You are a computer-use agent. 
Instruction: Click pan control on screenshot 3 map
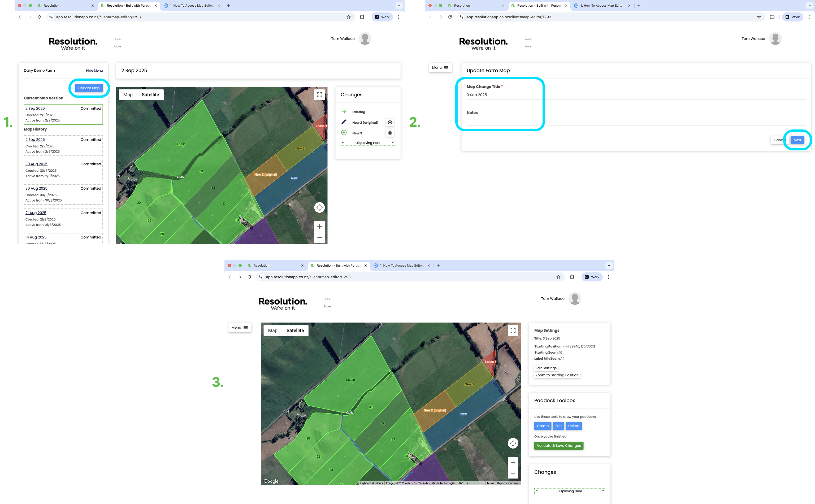pos(513,443)
